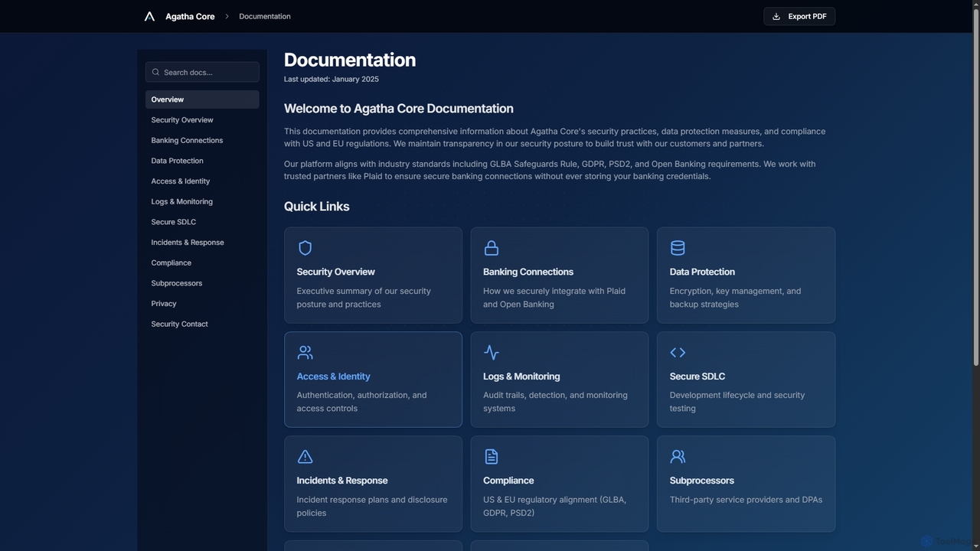Open the Security Overview card title
Viewport: 980px width, 551px height.
coord(335,272)
